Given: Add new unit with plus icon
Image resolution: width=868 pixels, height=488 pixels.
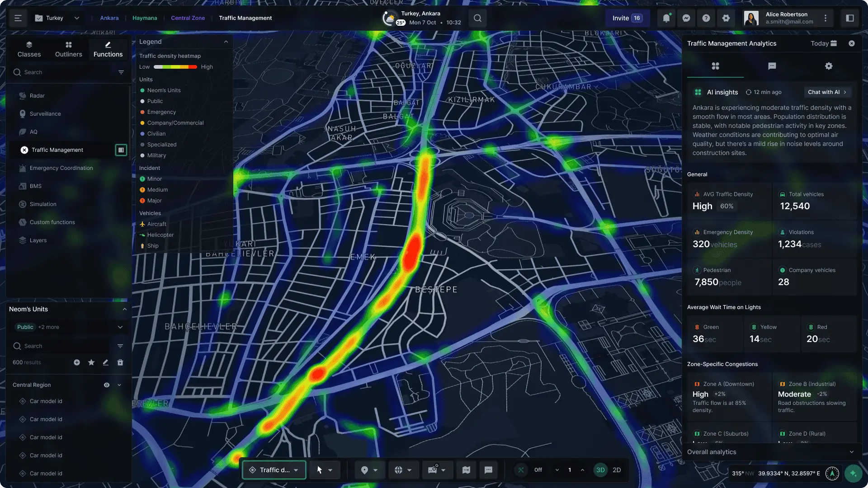Looking at the screenshot, I should [77, 362].
